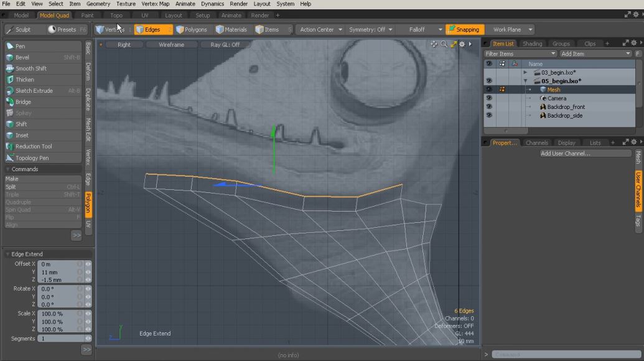Activate the Bevel tool
This screenshot has height=361, width=644.
(x=22, y=57)
